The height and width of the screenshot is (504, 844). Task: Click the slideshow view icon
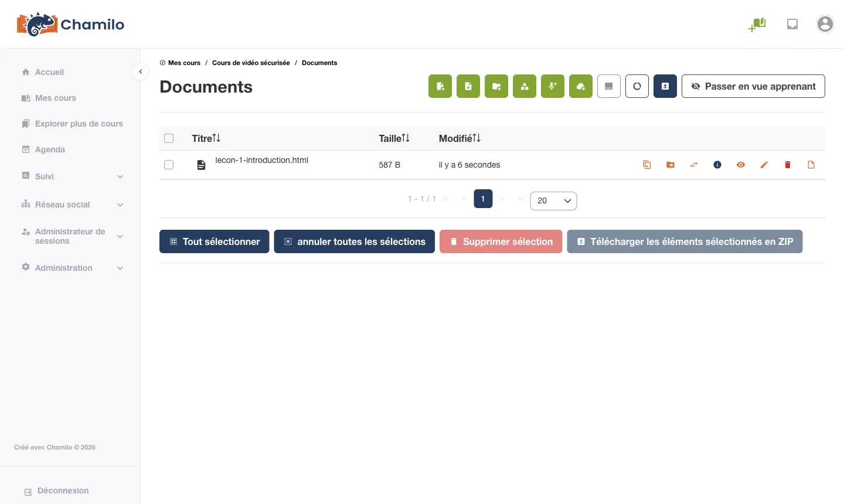[x=609, y=86]
